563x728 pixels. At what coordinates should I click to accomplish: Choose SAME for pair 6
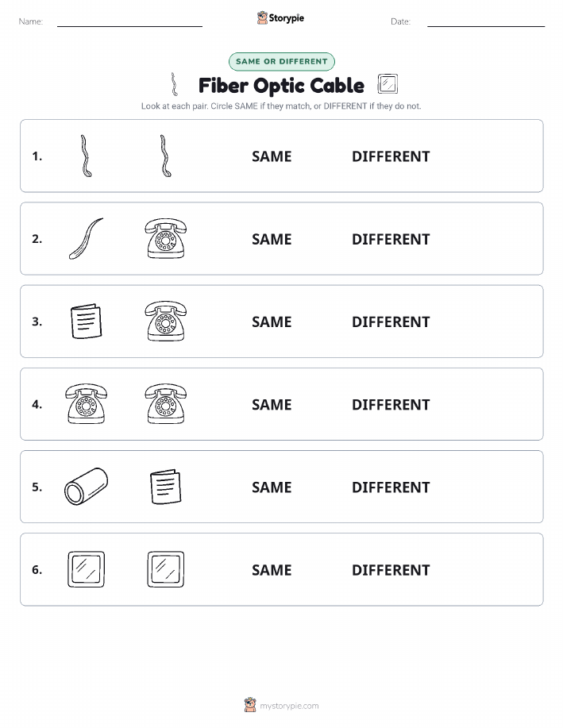coord(272,570)
